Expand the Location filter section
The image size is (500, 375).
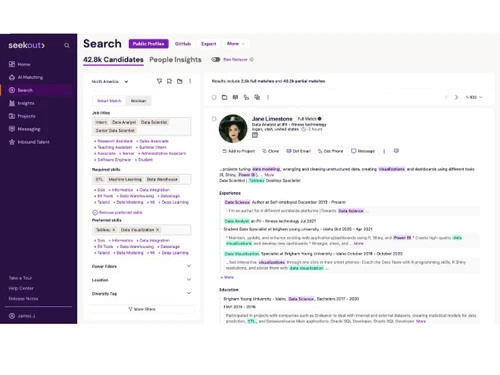141,280
